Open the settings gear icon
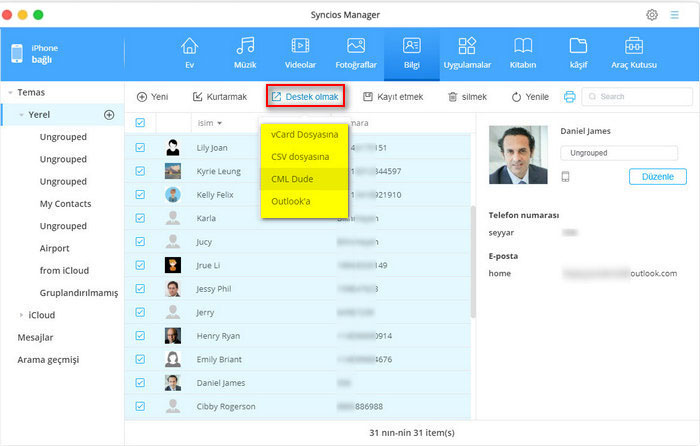This screenshot has width=700, height=446. (x=652, y=15)
